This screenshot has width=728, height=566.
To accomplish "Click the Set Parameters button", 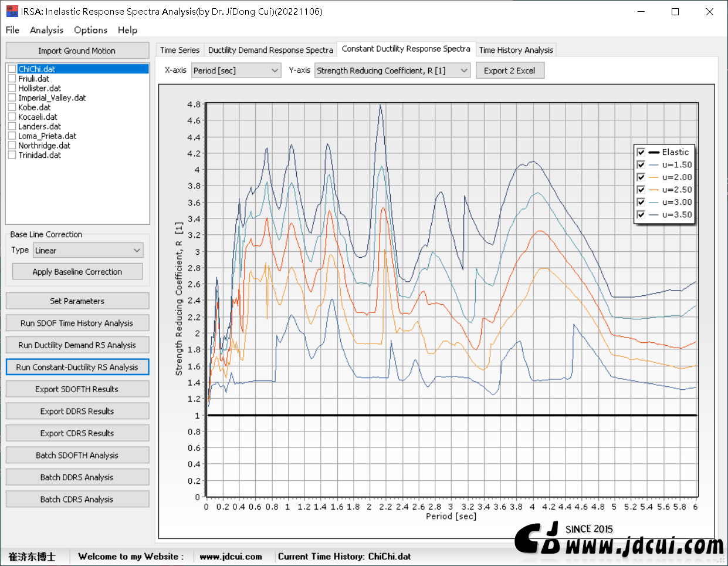I will 77,301.
